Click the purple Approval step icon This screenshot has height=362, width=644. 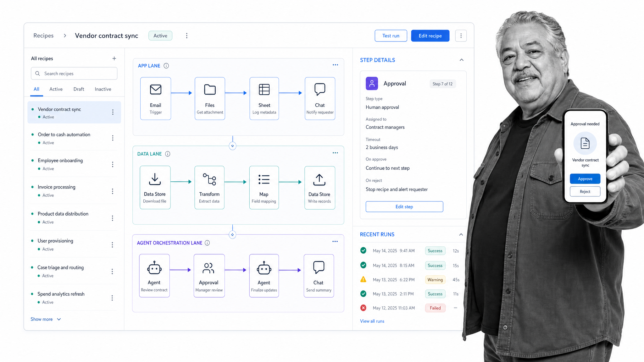pos(372,84)
